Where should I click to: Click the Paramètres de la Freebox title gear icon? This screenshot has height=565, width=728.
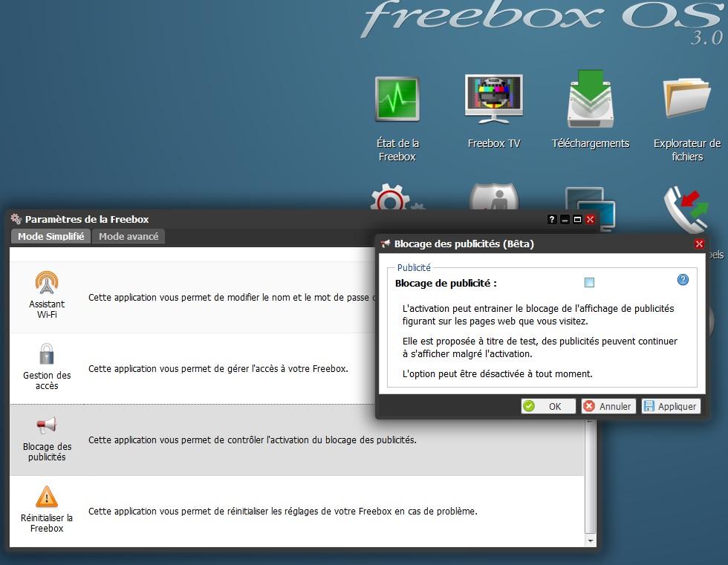[16, 219]
